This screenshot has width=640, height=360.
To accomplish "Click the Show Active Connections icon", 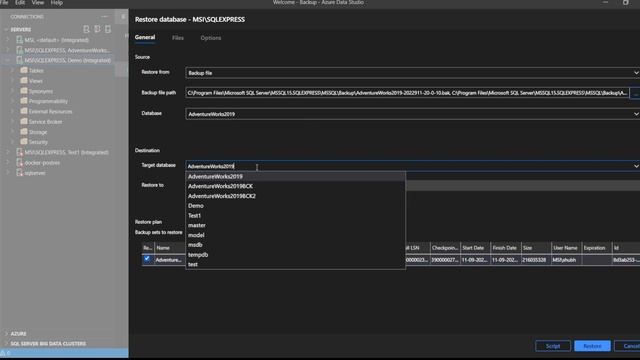I will click(108, 29).
